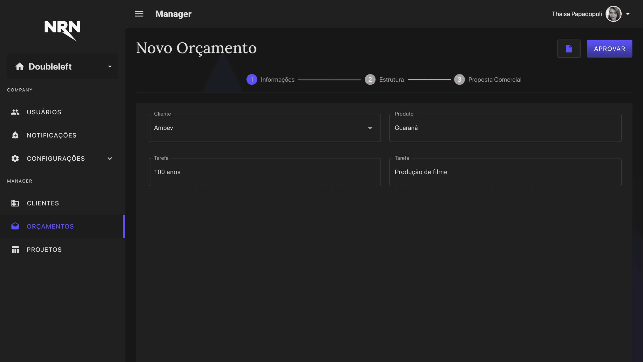Screen dimensions: 644x362
Task: Click Thaisa Papadopoli's avatar photo
Action: coord(613,14)
